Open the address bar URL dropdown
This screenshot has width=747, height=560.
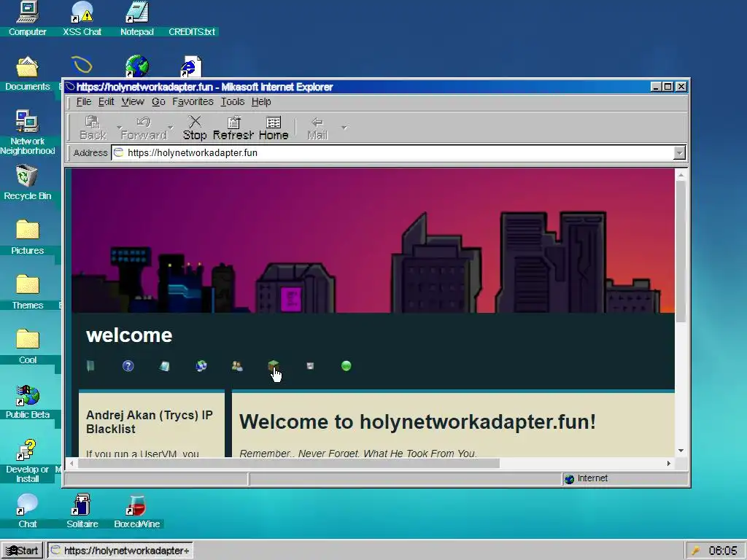679,153
